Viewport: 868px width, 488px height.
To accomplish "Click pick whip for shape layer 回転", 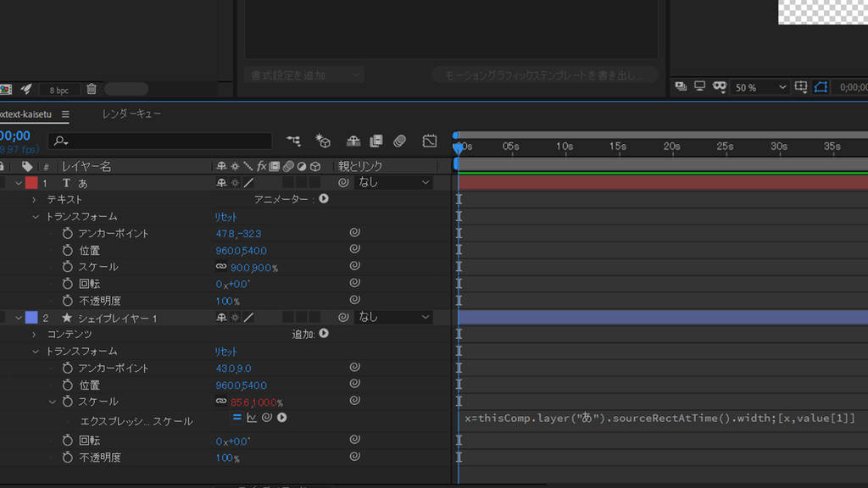I will (355, 440).
